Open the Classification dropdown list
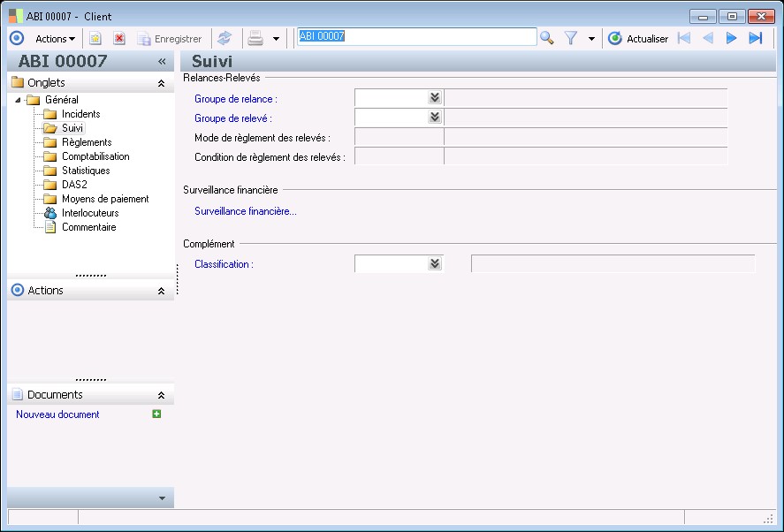784x532 pixels. coord(434,263)
